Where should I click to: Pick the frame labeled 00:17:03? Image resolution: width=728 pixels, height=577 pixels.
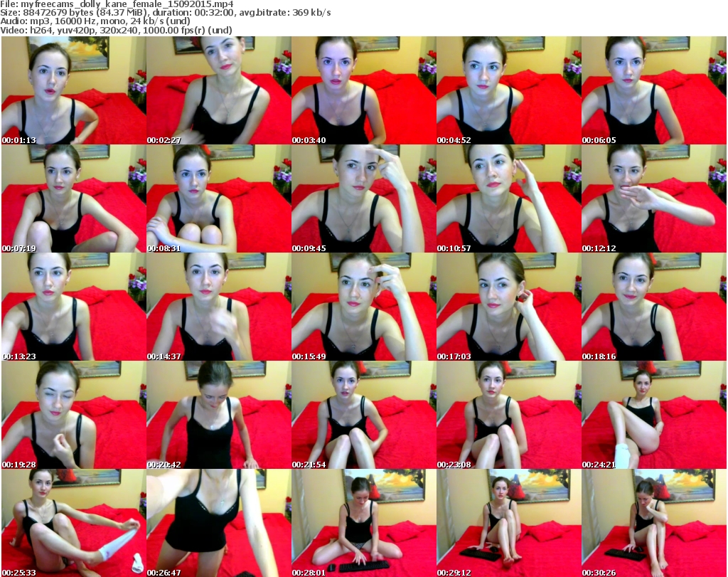click(508, 307)
